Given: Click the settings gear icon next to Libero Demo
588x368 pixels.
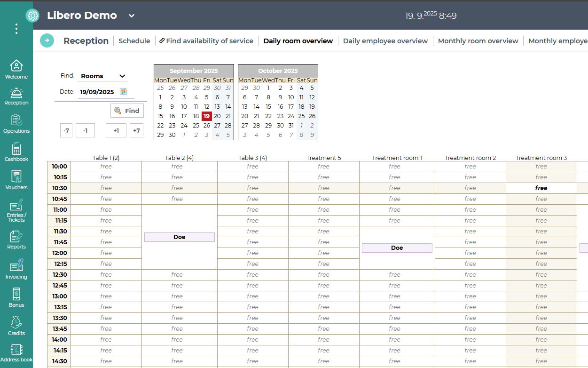Looking at the screenshot, I should 32,16.
